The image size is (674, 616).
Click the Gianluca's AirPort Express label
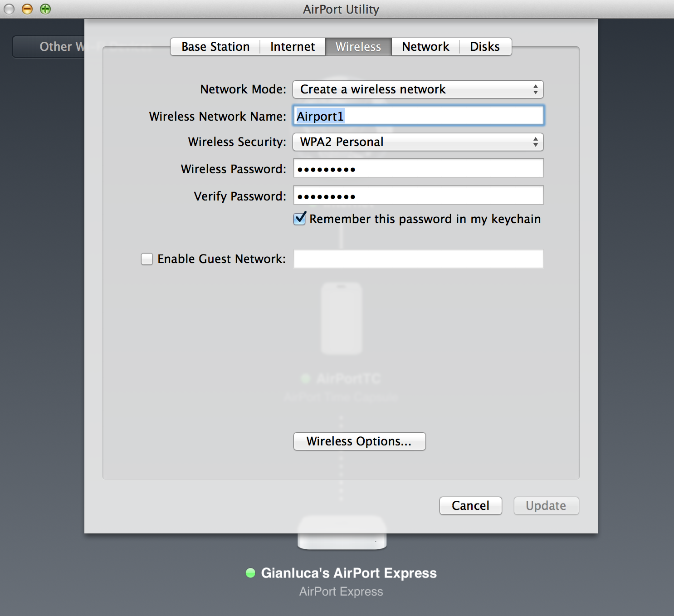pyautogui.click(x=349, y=573)
